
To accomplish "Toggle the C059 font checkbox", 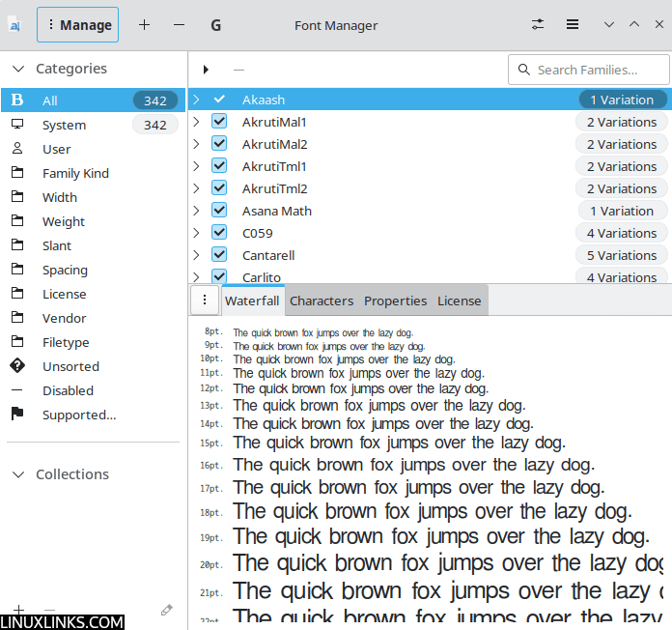I will pyautogui.click(x=219, y=233).
